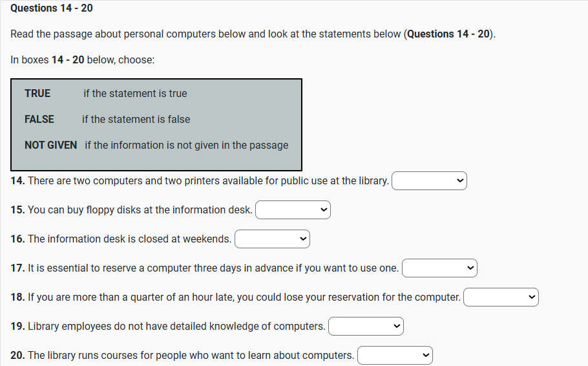Screen dimensions: 588x366
Task: Open the answer dropdown for question 17
Action: [439, 268]
